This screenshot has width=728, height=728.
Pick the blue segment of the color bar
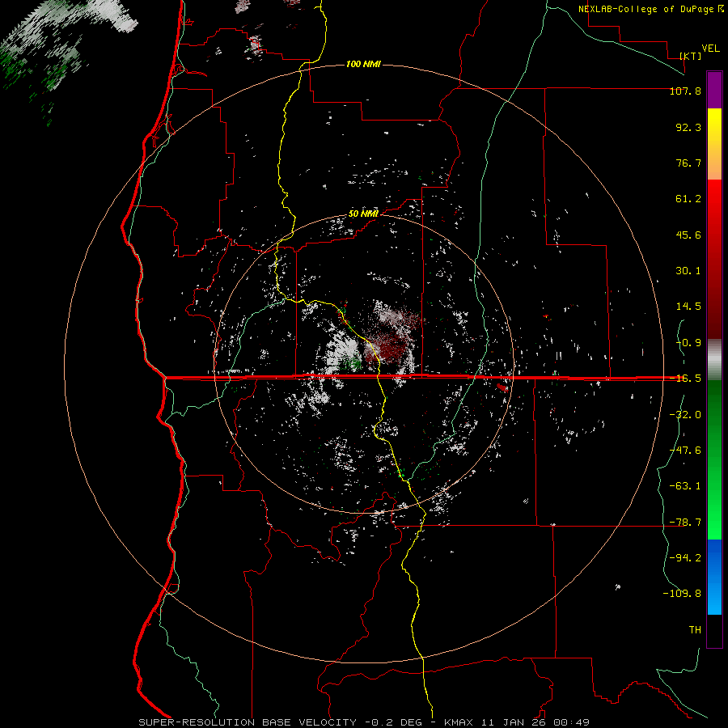click(714, 577)
